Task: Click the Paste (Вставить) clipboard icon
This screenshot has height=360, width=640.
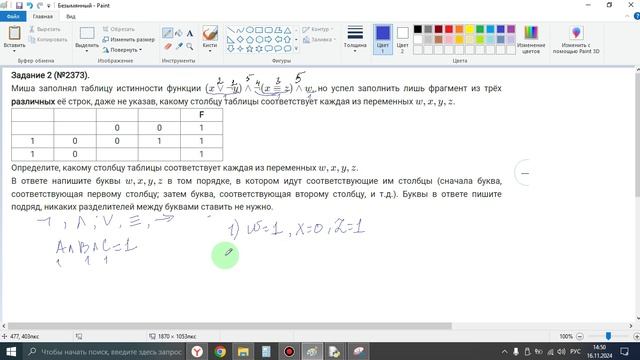Action: coord(14,33)
